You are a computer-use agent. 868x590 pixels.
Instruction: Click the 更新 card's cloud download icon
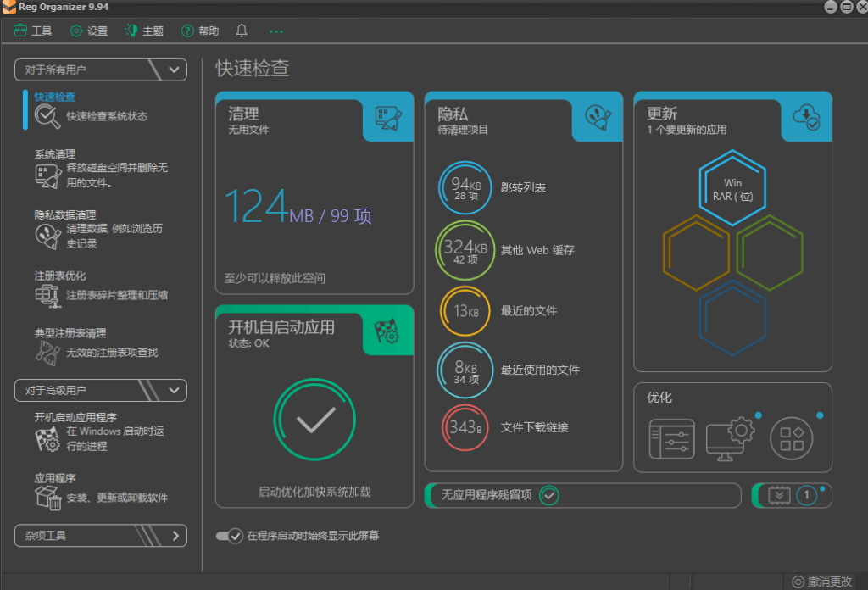(x=807, y=117)
